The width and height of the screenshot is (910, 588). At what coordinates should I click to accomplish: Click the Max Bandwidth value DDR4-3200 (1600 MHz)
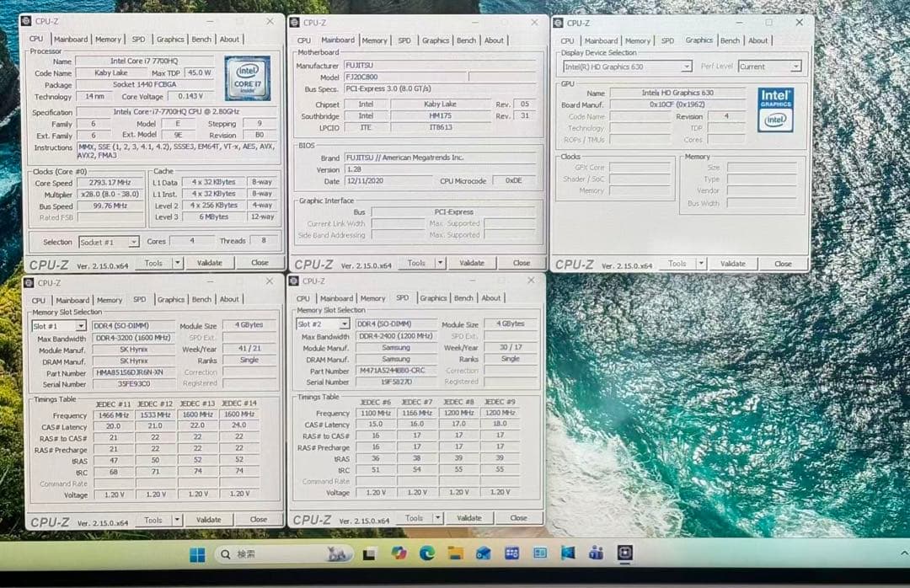click(x=133, y=338)
